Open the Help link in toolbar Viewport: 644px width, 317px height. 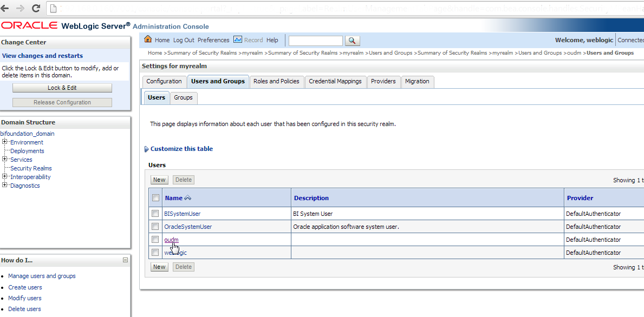272,40
